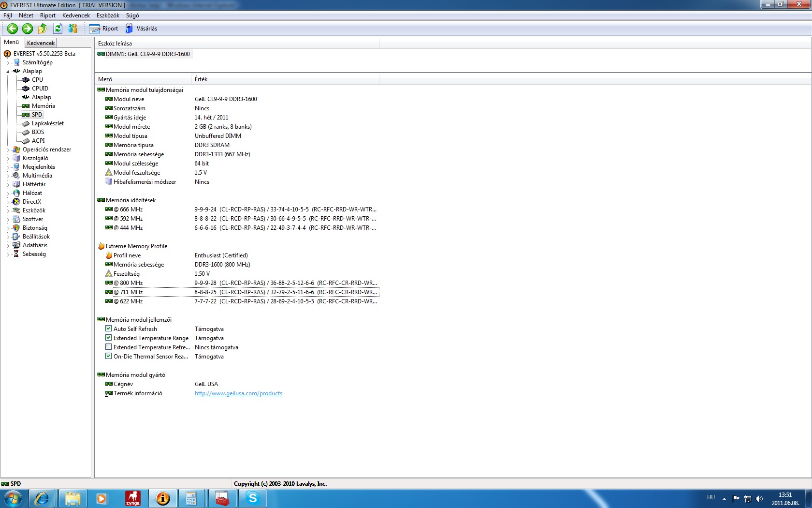The width and height of the screenshot is (812, 508).
Task: Open the Súgó help menu
Action: [132, 15]
